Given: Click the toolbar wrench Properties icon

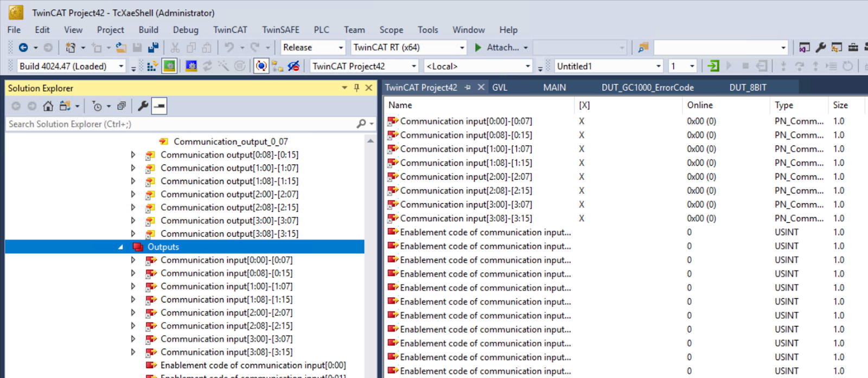Looking at the screenshot, I should click(x=821, y=48).
